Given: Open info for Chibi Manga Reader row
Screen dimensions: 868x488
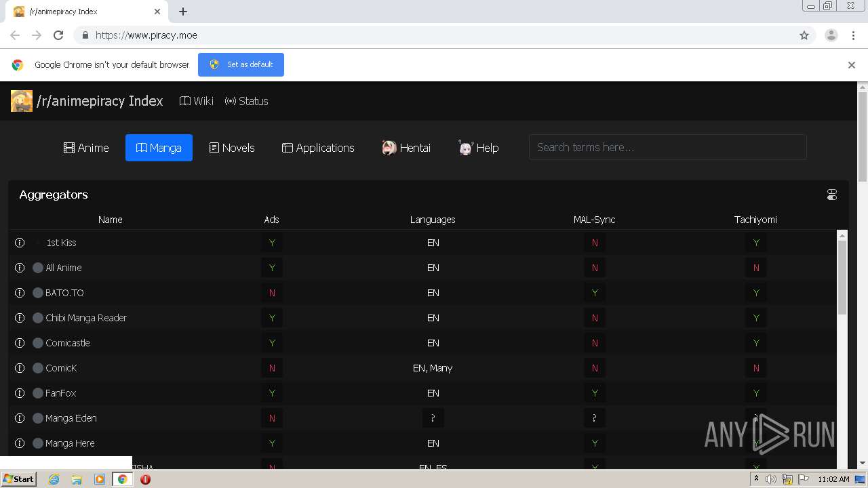Looking at the screenshot, I should [20, 318].
